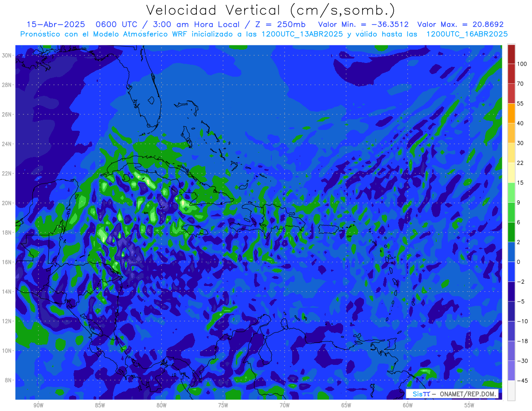Click the "0600 UTC" time text
This screenshot has height=411, width=532.
tap(117, 24)
